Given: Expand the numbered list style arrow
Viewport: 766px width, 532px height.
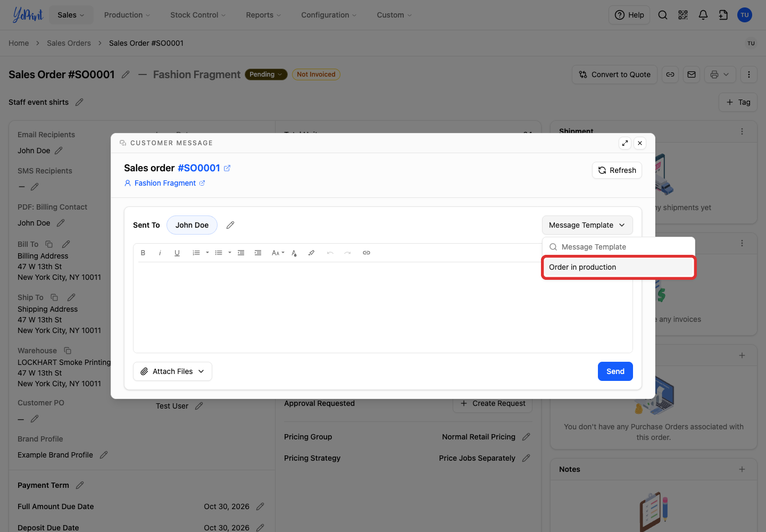Looking at the screenshot, I should coord(207,253).
